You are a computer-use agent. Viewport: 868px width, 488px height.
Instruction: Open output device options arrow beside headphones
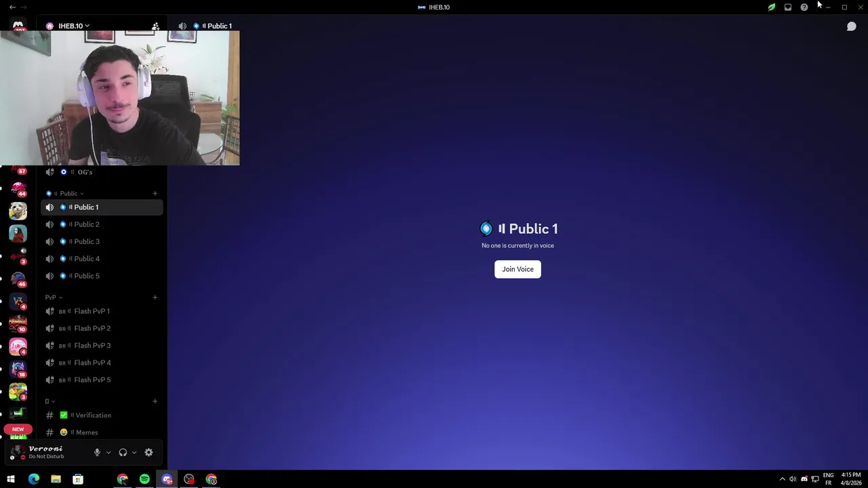(134, 452)
